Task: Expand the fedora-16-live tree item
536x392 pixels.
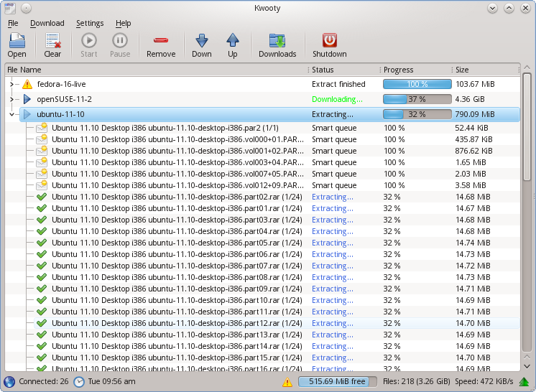Action: (11, 84)
